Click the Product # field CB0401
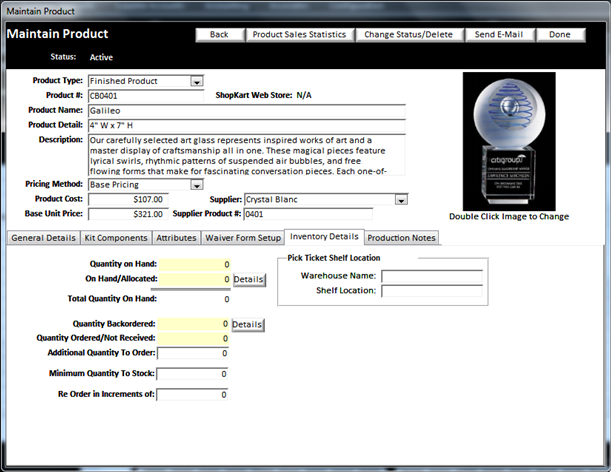The image size is (611, 472). click(x=146, y=96)
